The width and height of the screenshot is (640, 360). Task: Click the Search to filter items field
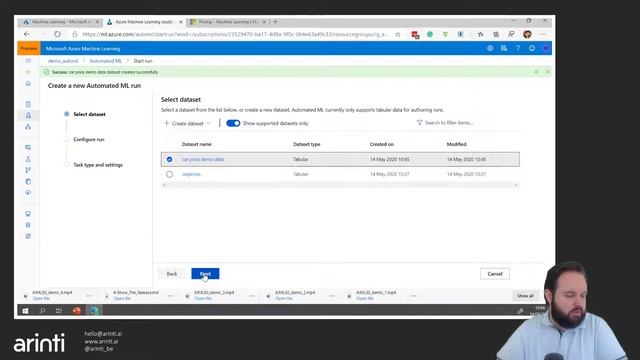[x=449, y=123]
